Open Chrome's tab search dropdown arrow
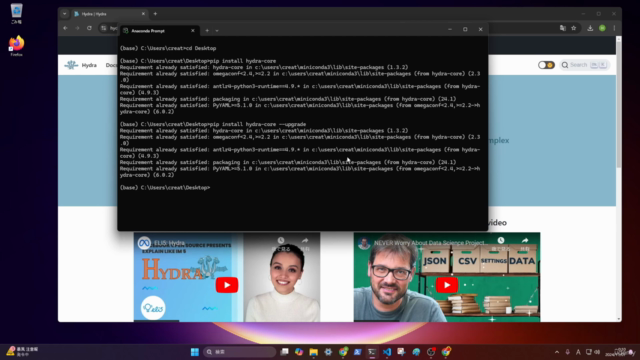 point(64,14)
